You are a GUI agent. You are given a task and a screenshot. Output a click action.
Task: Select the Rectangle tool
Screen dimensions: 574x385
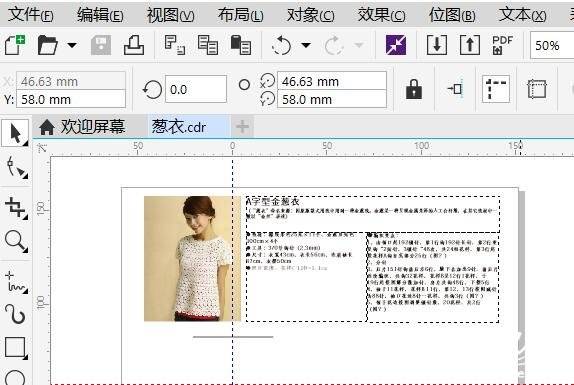pyautogui.click(x=16, y=347)
